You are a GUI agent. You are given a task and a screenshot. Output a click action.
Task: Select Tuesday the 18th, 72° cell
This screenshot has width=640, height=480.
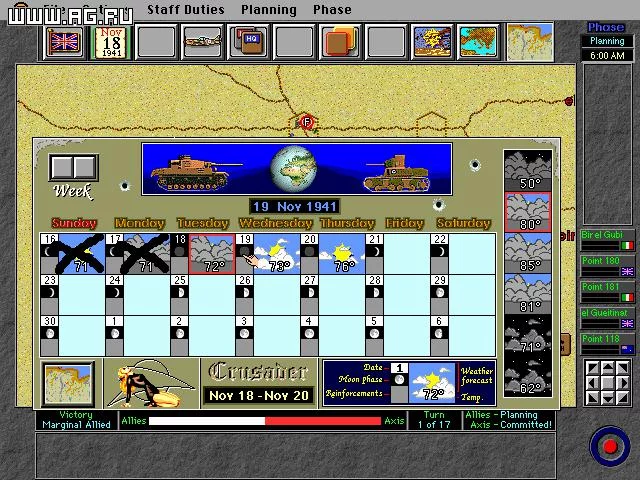203,254
